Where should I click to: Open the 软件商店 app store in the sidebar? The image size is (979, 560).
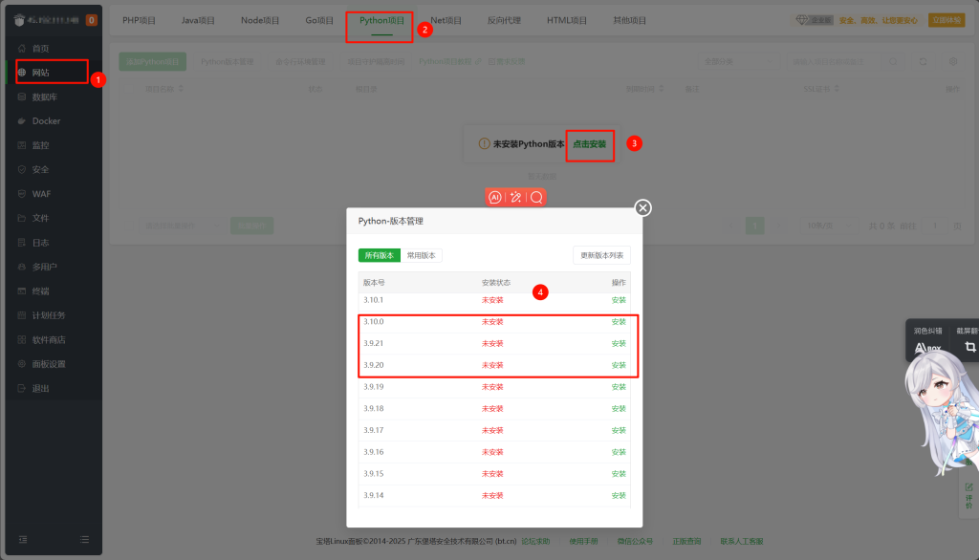click(51, 338)
